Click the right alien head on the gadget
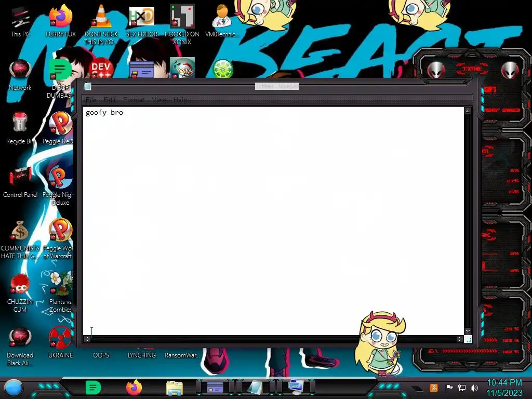This screenshot has height=399, width=532. pos(510,70)
